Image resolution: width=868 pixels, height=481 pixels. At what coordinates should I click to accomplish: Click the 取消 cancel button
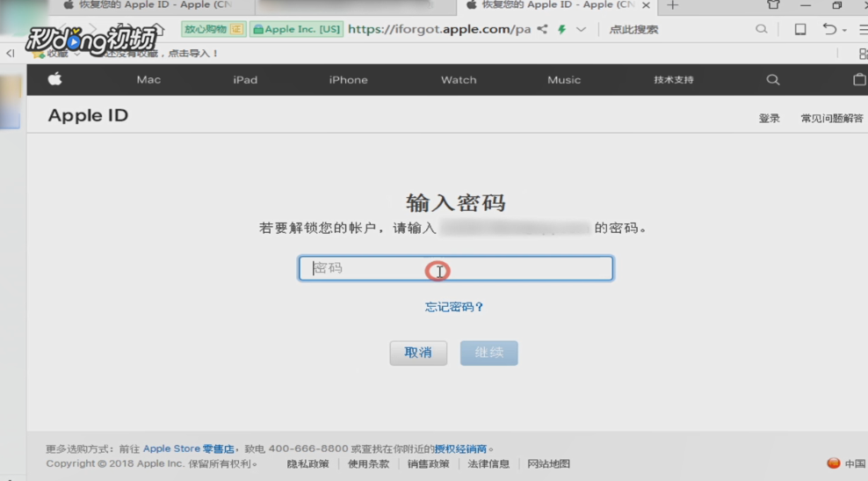[418, 353]
